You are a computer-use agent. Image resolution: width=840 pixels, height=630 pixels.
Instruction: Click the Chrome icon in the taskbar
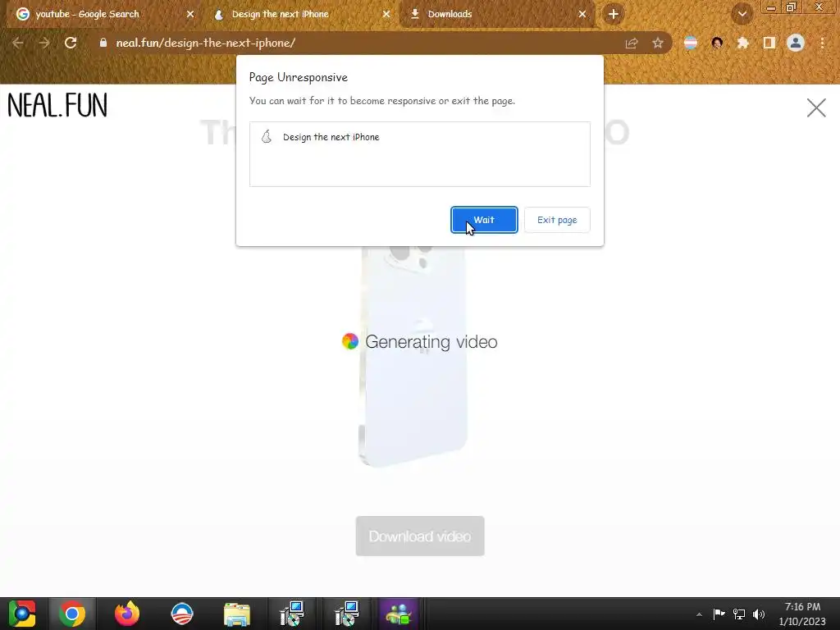[72, 614]
